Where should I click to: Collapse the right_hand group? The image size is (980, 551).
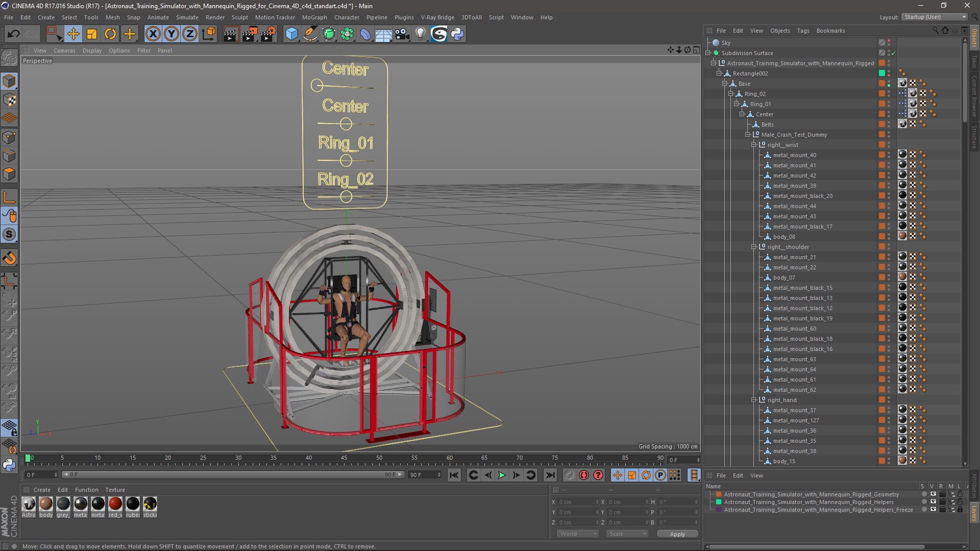pyautogui.click(x=753, y=400)
